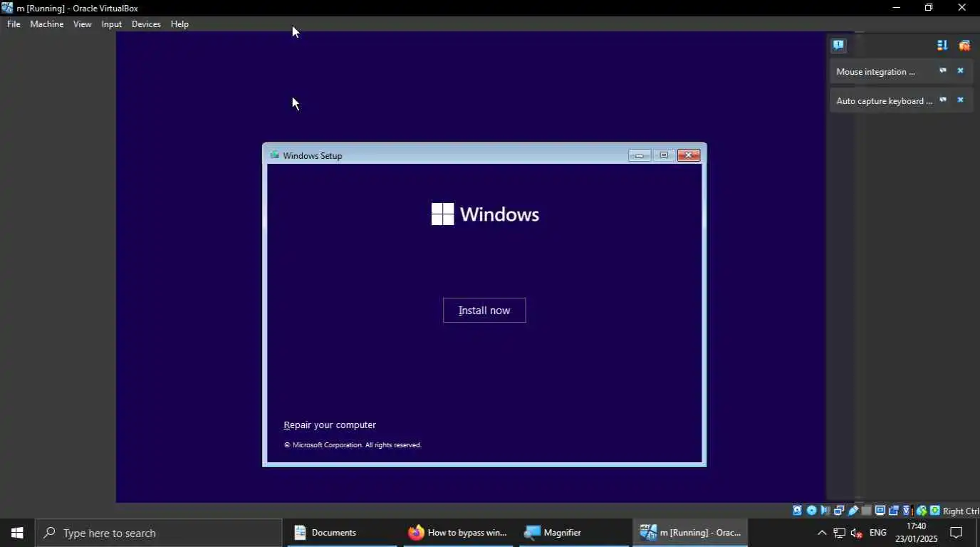Click the muted volume tray icon
Image resolution: width=980 pixels, height=547 pixels.
857,533
